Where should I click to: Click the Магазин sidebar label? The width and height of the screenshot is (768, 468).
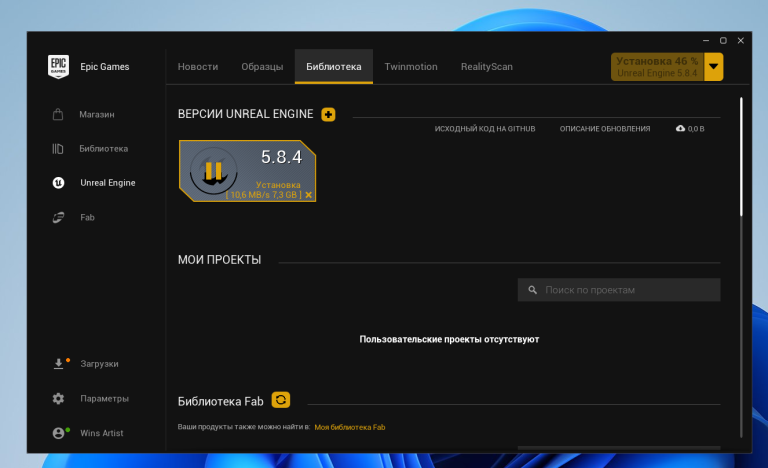coord(97,114)
